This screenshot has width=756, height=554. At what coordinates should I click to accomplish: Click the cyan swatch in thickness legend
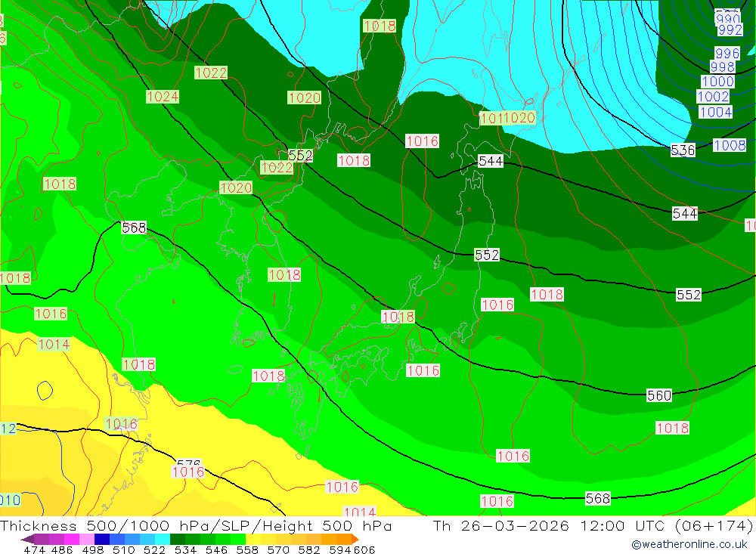pyautogui.click(x=163, y=539)
